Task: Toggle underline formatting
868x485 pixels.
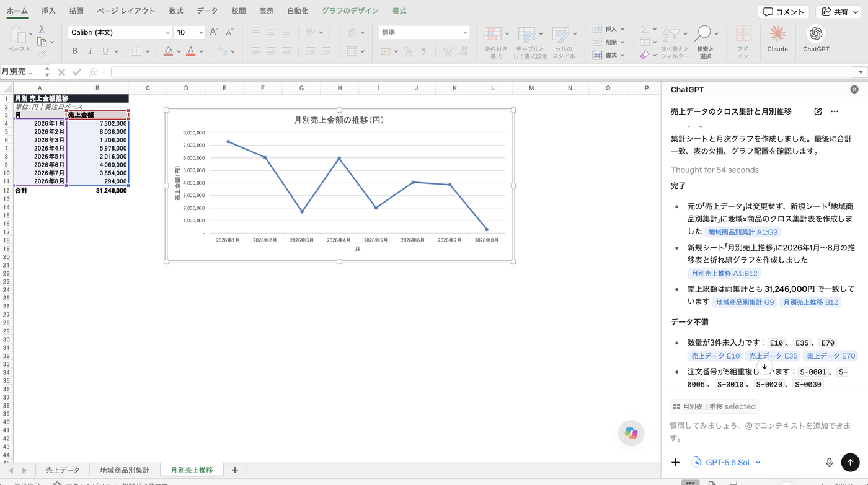Action: tap(105, 51)
